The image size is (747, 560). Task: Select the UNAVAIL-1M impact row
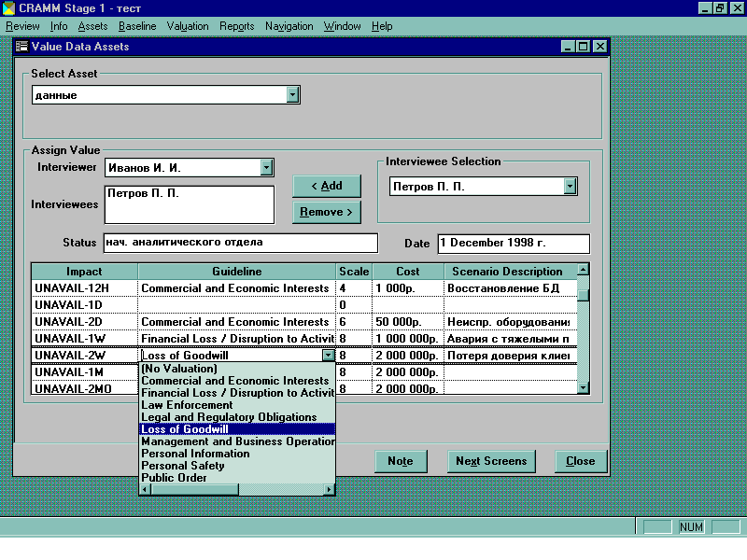[x=85, y=371]
